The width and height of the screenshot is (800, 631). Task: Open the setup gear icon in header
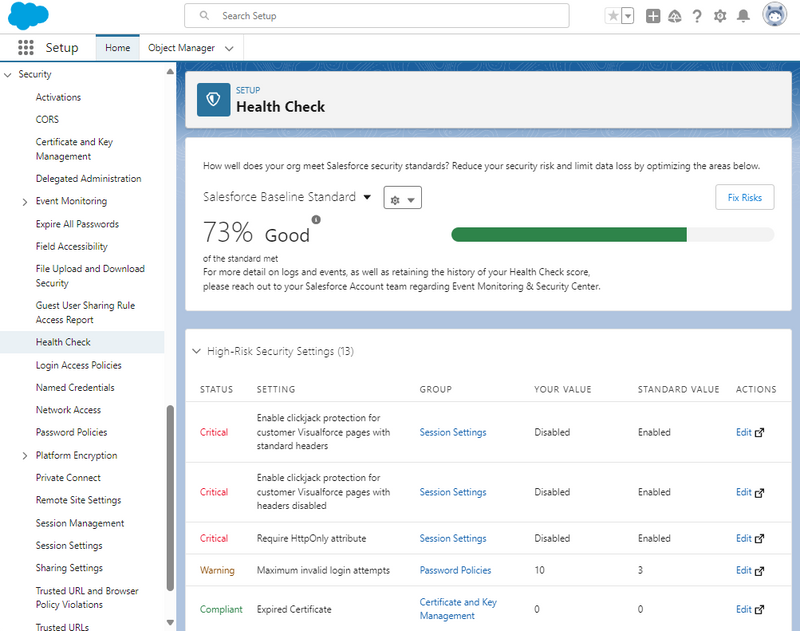720,16
